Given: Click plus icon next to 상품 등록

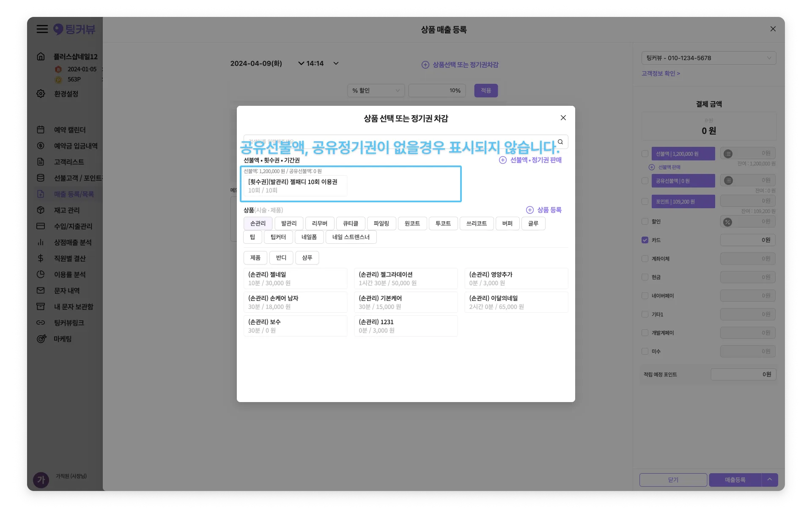Looking at the screenshot, I should coord(529,210).
